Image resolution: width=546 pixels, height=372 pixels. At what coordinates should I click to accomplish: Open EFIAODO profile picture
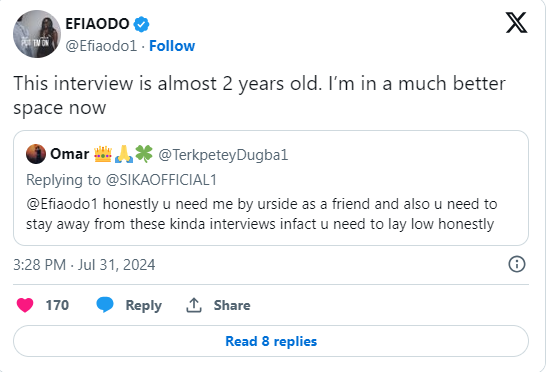[x=37, y=34]
